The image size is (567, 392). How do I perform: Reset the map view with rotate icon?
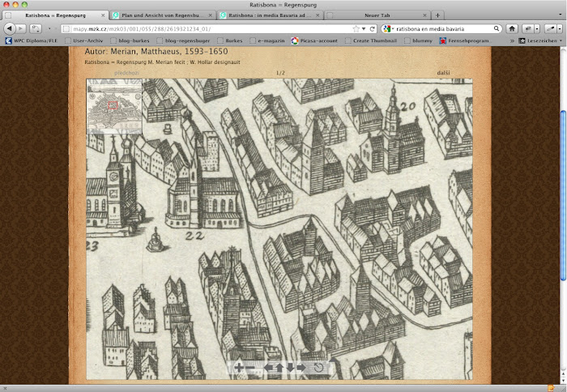click(x=319, y=369)
